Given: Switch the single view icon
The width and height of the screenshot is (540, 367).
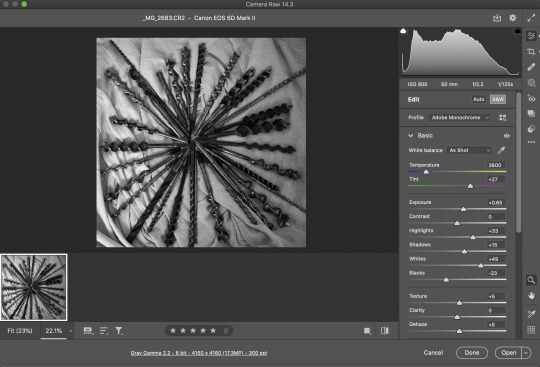Looking at the screenshot, I should pyautogui.click(x=367, y=331).
